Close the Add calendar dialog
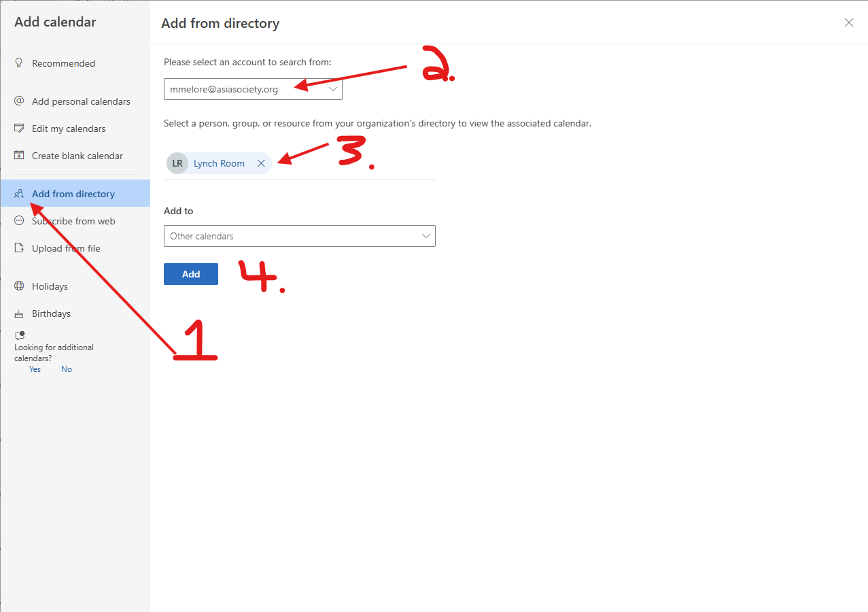This screenshot has width=868, height=612. [x=848, y=22]
